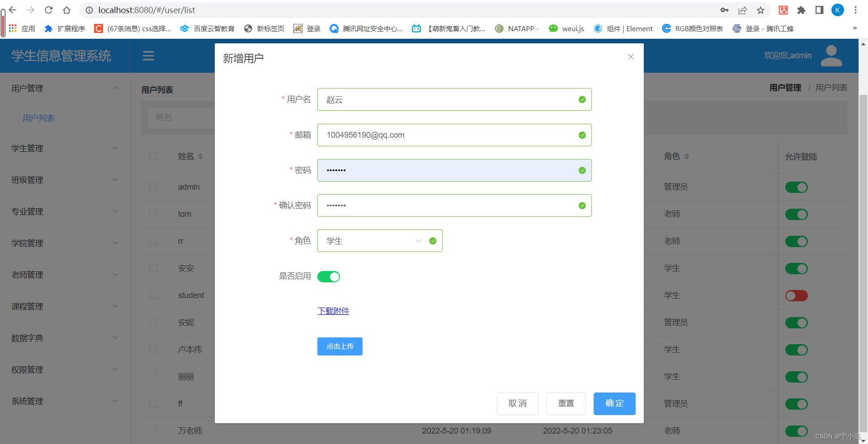The height and width of the screenshot is (444, 868).
Task: Open Chrome three-dot menu
Action: pos(855,10)
